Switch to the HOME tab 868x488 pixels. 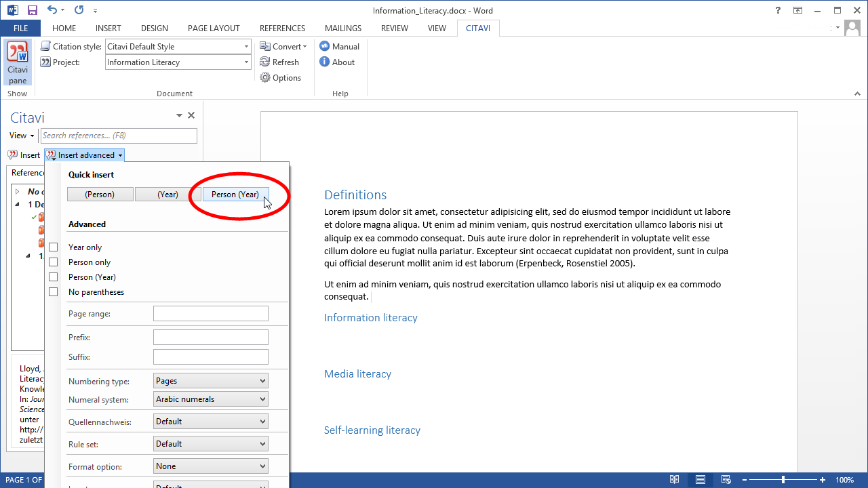point(64,28)
